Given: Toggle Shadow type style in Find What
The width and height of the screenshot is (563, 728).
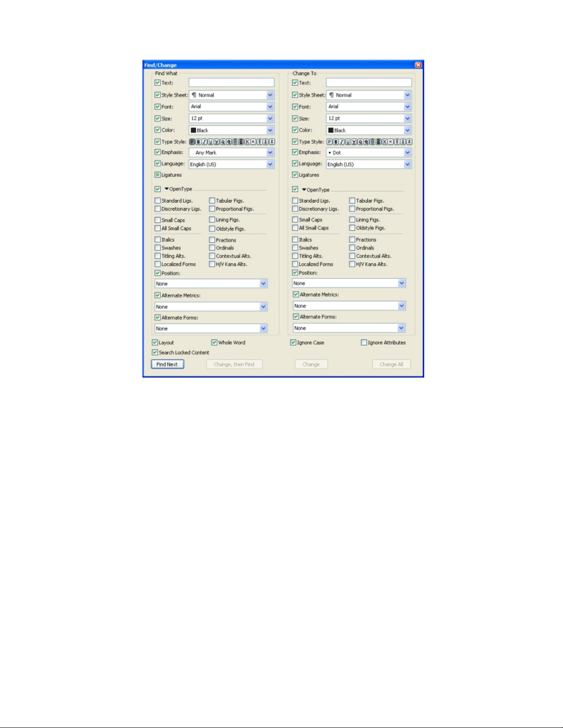Looking at the screenshot, I should tap(242, 142).
